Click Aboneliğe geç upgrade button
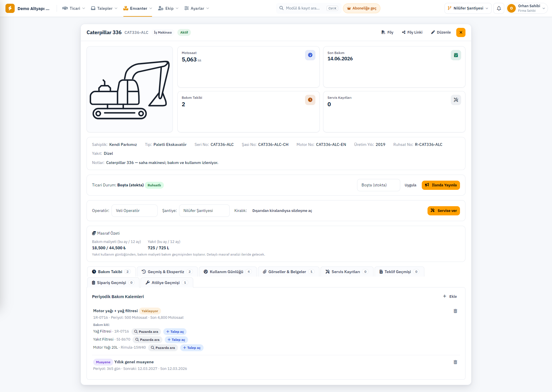The height and width of the screenshot is (392, 552). pos(362,8)
